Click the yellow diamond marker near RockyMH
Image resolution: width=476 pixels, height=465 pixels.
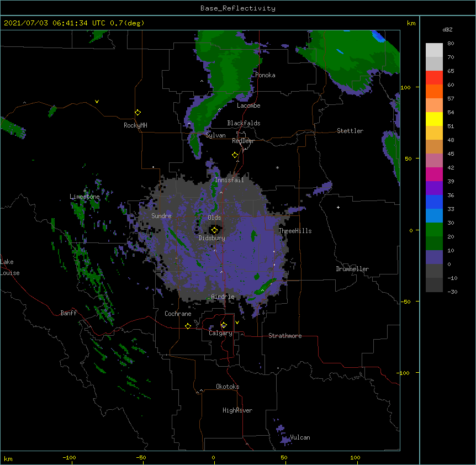point(137,113)
